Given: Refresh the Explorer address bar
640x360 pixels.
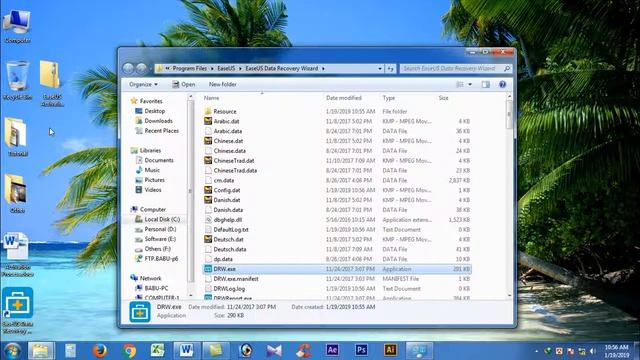Looking at the screenshot, I should click(x=391, y=69).
